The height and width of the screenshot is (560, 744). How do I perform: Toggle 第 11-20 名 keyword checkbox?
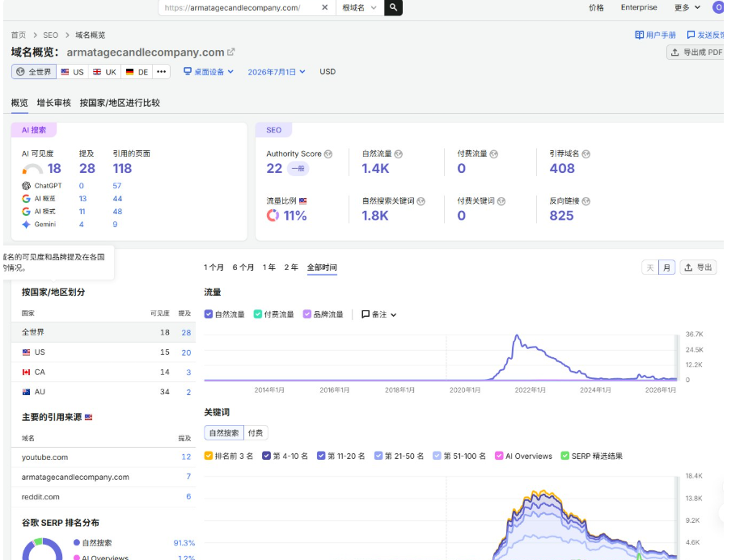click(x=321, y=456)
